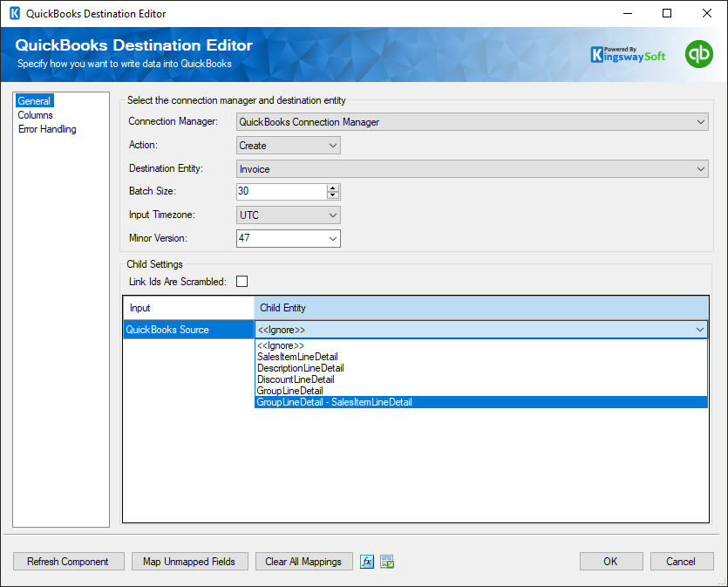The image size is (728, 587).
Task: Expand the Minor Version dropdown arrow
Action: [332, 239]
